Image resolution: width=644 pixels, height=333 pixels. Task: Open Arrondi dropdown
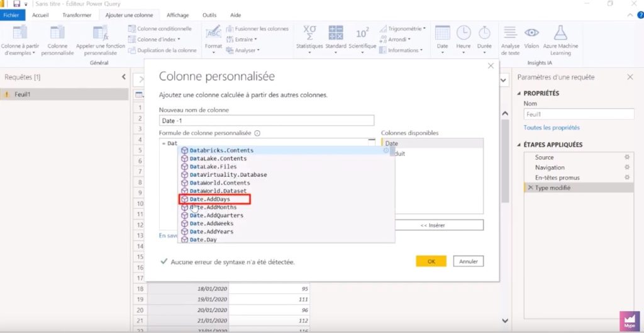click(395, 40)
